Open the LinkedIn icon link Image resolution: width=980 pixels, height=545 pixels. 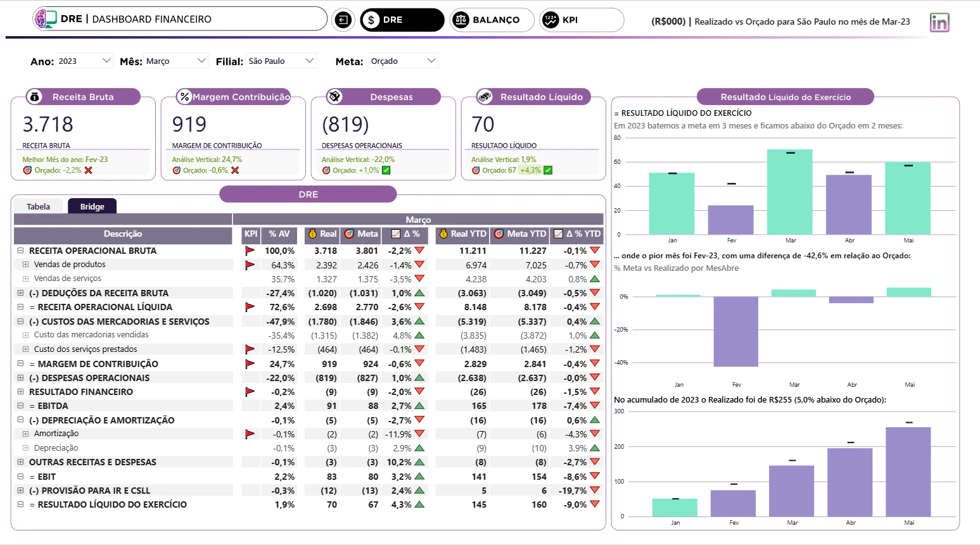point(939,23)
